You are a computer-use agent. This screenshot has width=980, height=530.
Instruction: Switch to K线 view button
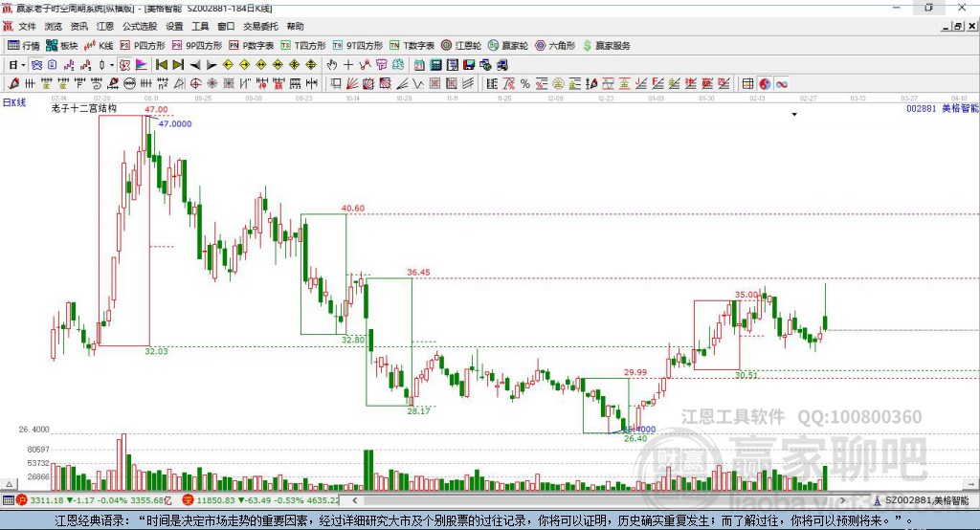pos(99,46)
